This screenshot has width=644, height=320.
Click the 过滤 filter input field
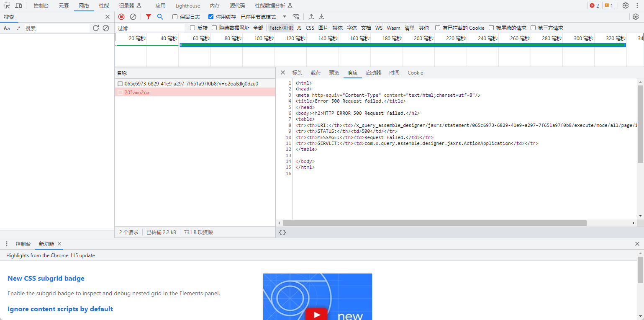point(150,28)
